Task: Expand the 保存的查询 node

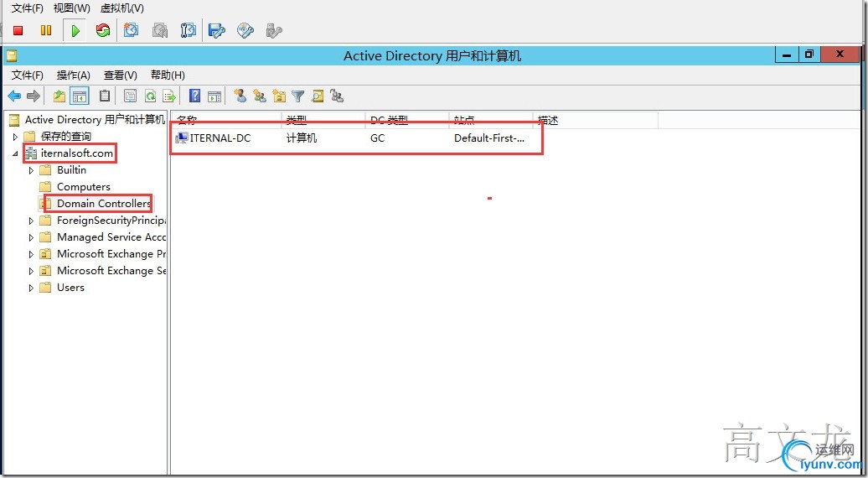Action: [15, 137]
